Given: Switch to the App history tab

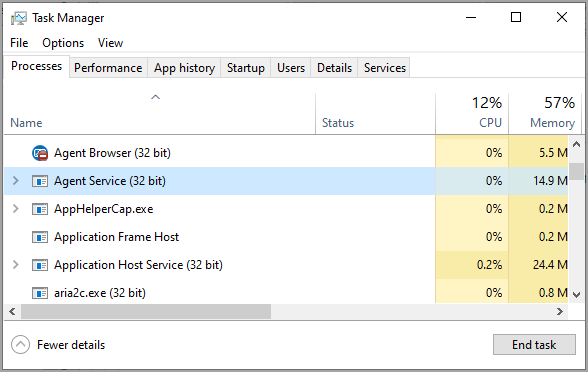Looking at the screenshot, I should tap(184, 68).
